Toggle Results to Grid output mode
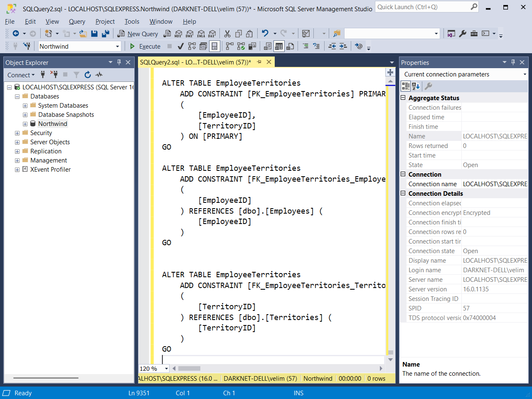Viewport: 532px width, 399px height. tap(279, 46)
